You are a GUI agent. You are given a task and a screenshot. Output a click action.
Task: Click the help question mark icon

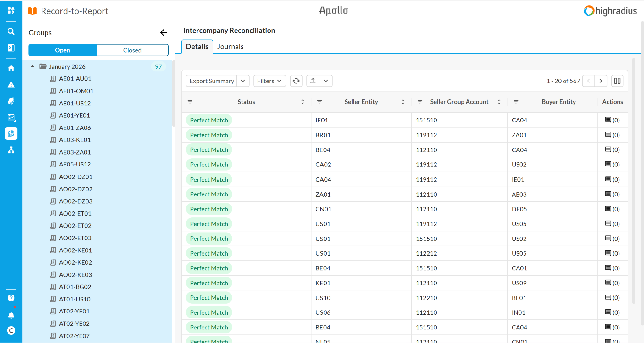coord(11,298)
